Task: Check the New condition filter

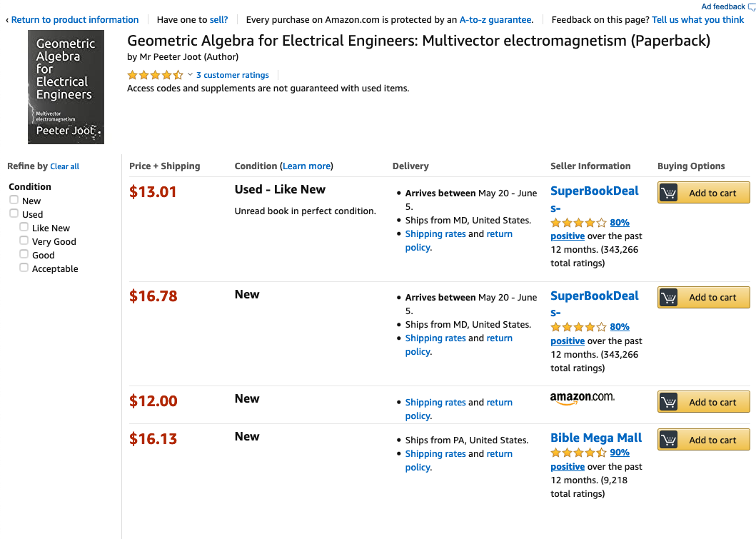Action: click(14, 200)
